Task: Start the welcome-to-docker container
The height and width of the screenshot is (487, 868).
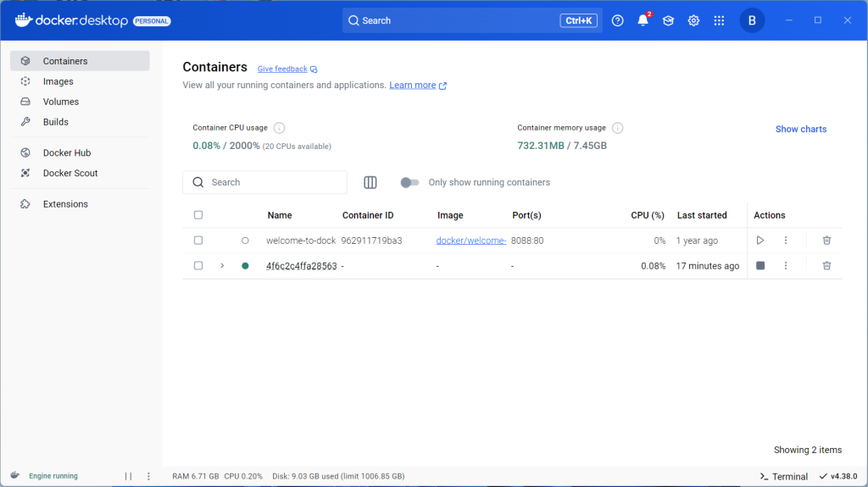Action: [x=760, y=241]
